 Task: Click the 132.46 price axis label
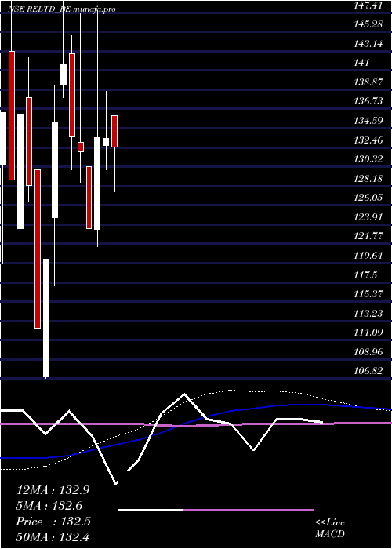coord(368,140)
